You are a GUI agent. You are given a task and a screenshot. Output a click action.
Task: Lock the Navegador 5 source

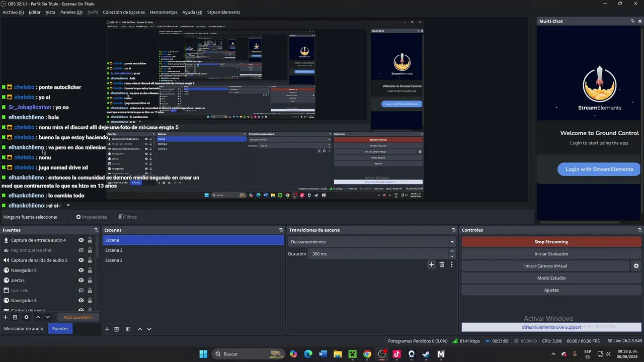click(90, 270)
